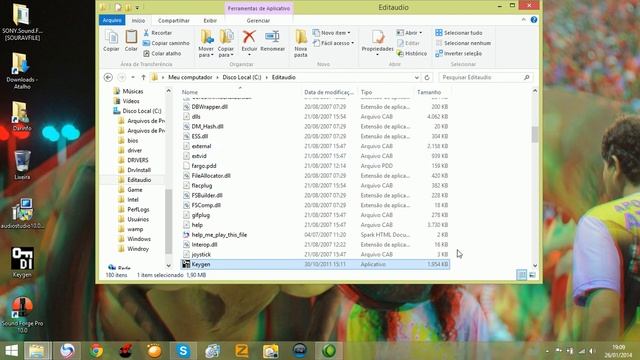640x360 pixels.
Task: Switch to large icons view layout
Action: coord(532,275)
